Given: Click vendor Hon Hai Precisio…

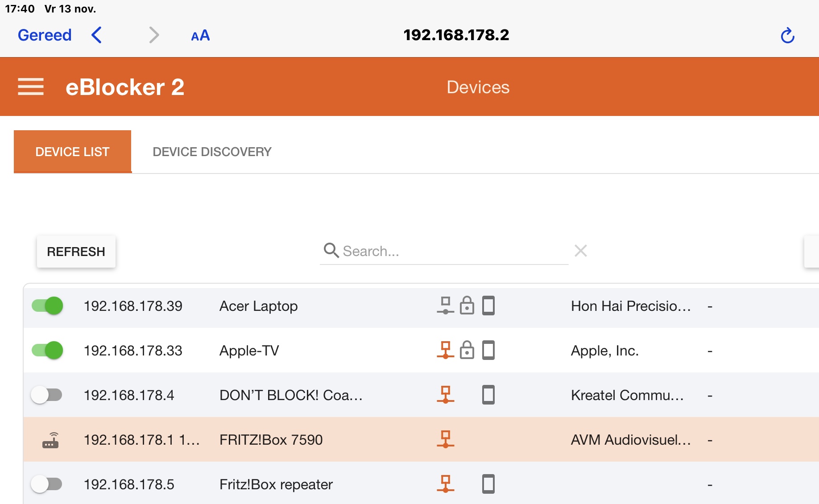Looking at the screenshot, I should coord(631,306).
